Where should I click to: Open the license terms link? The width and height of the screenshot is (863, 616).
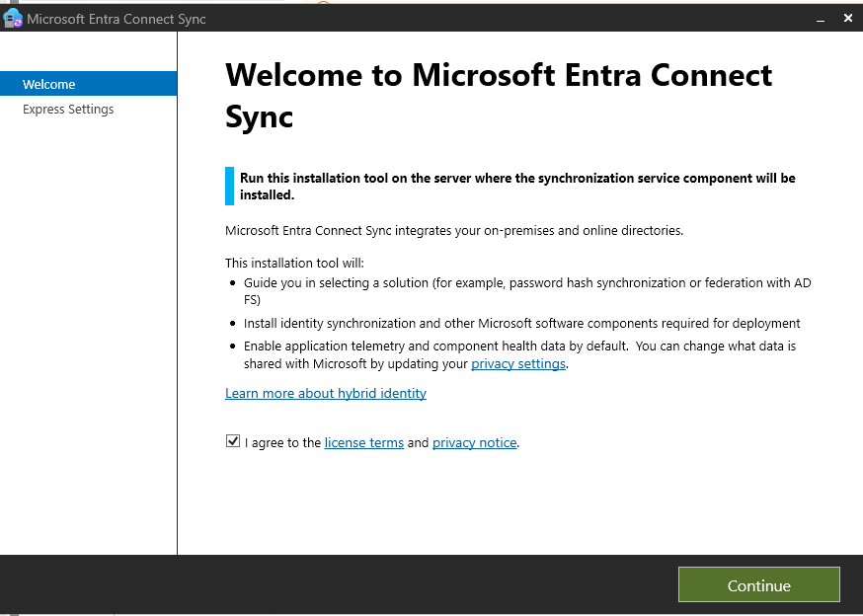point(363,442)
